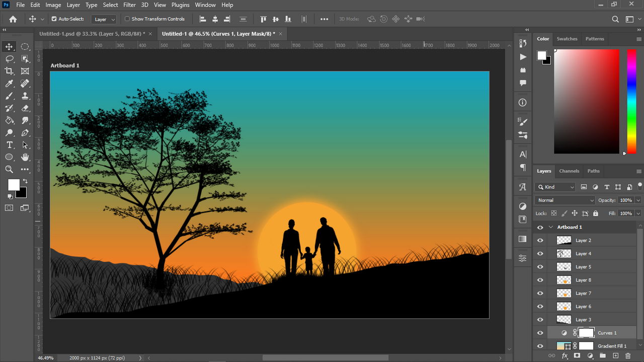Screen dimensions: 644x362
Task: Switch to the Swatches panel tab
Action: tap(567, 39)
